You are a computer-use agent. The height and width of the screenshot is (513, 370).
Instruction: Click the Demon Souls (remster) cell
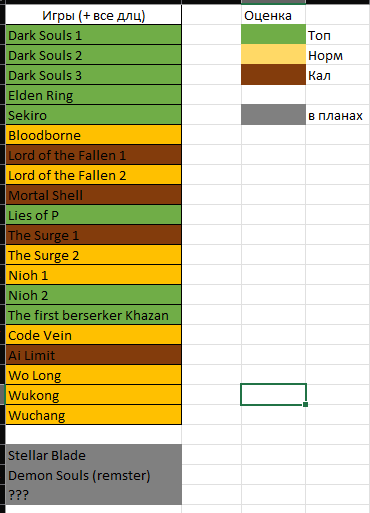point(94,475)
